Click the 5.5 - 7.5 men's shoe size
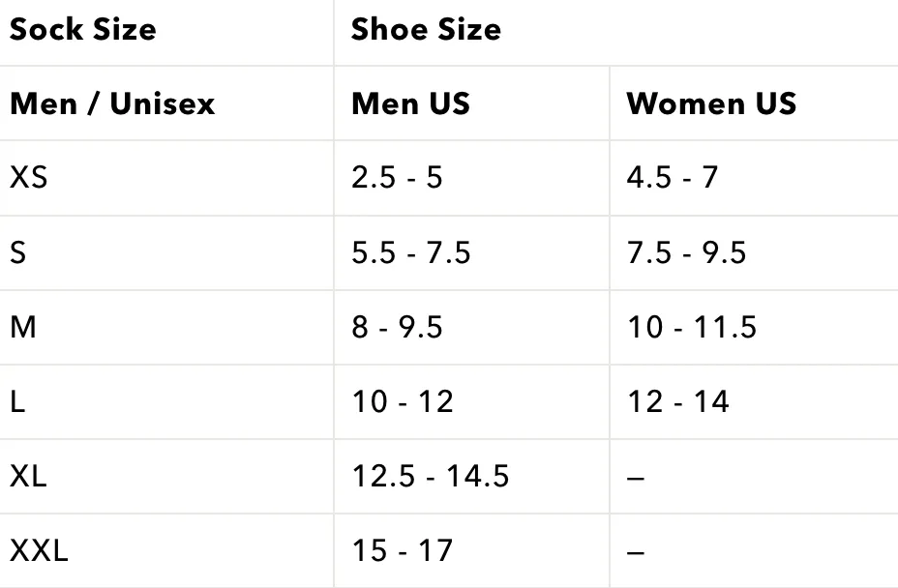The image size is (898, 588). 411,252
